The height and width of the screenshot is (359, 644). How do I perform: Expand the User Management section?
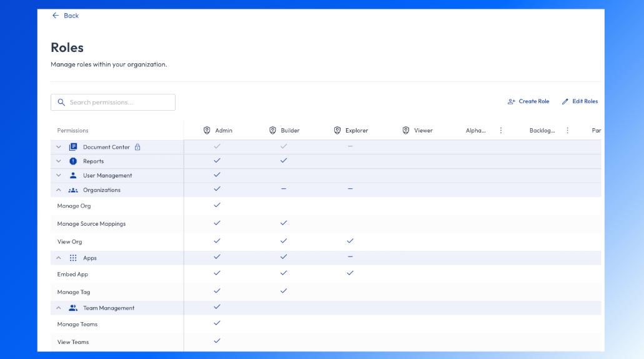tap(59, 175)
